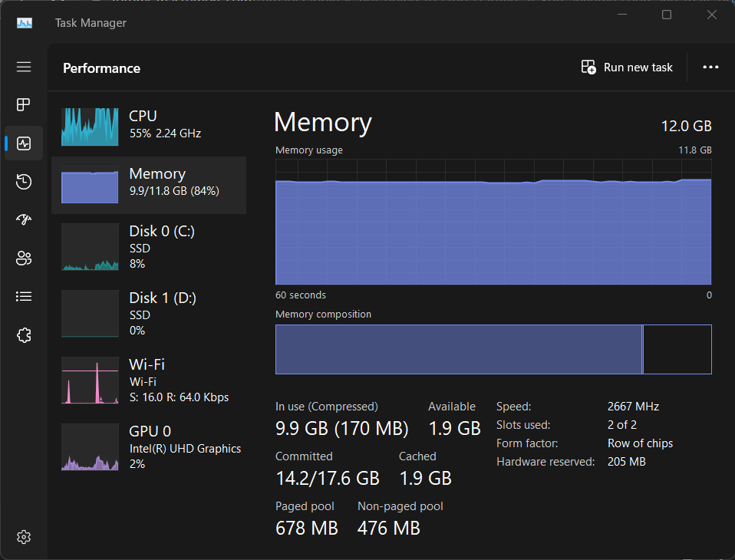Click Run new task button
This screenshot has height=560, width=735.
[x=627, y=68]
